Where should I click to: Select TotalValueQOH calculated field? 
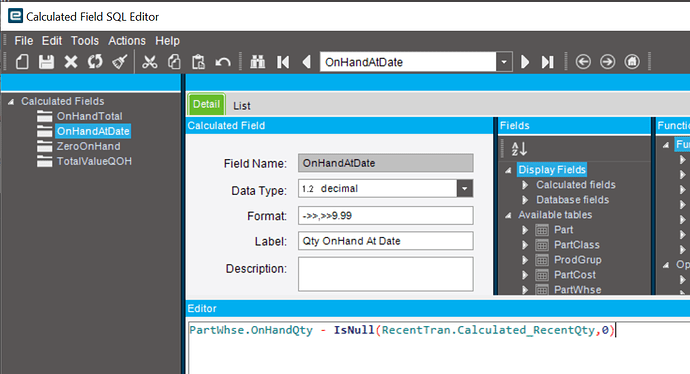pyautogui.click(x=94, y=161)
